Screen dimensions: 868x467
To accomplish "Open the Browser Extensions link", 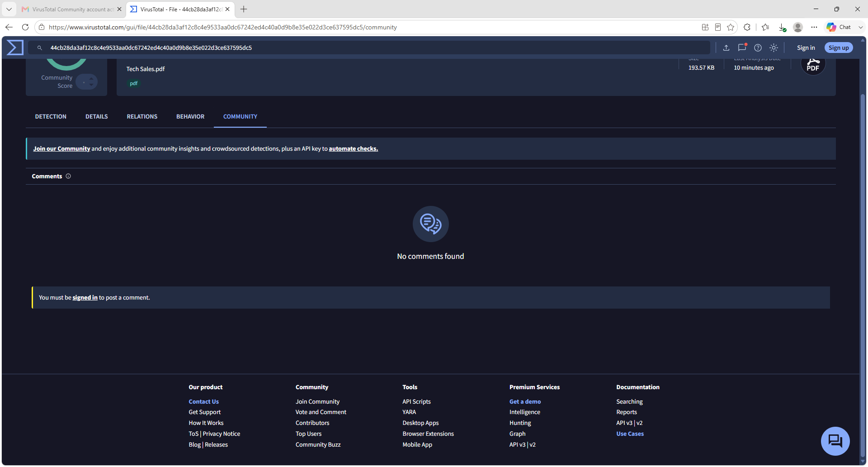I will (x=428, y=434).
